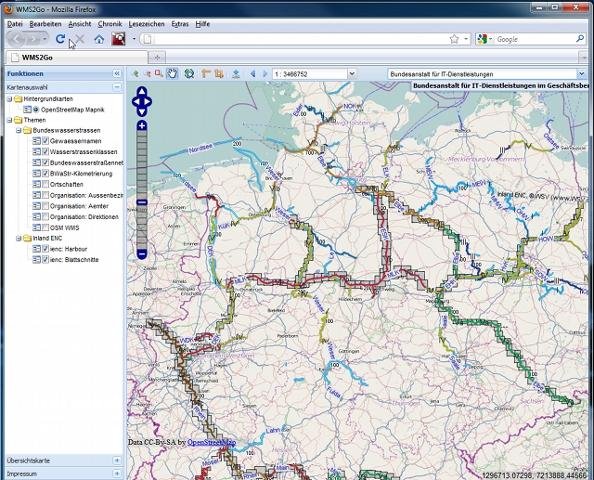
Task: Collapse the Hintergrundkarten folder
Action: pos(9,99)
